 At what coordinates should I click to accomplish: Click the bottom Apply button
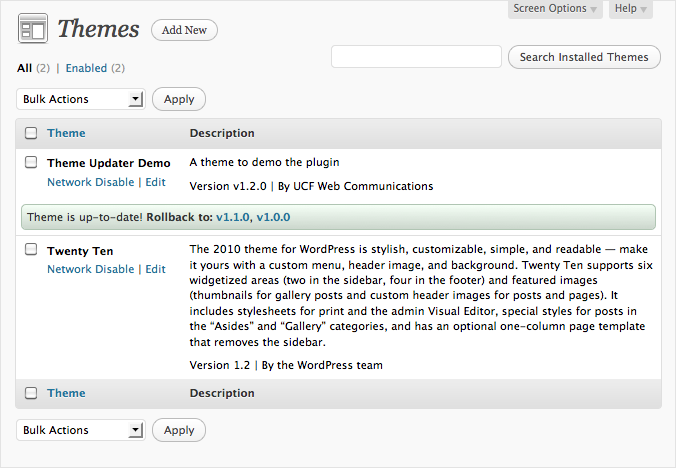tap(179, 430)
